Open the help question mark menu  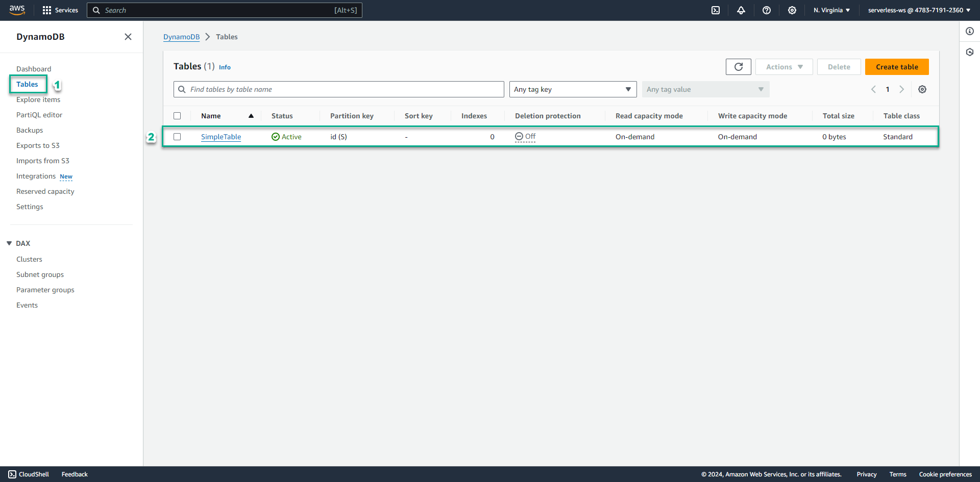tap(767, 10)
